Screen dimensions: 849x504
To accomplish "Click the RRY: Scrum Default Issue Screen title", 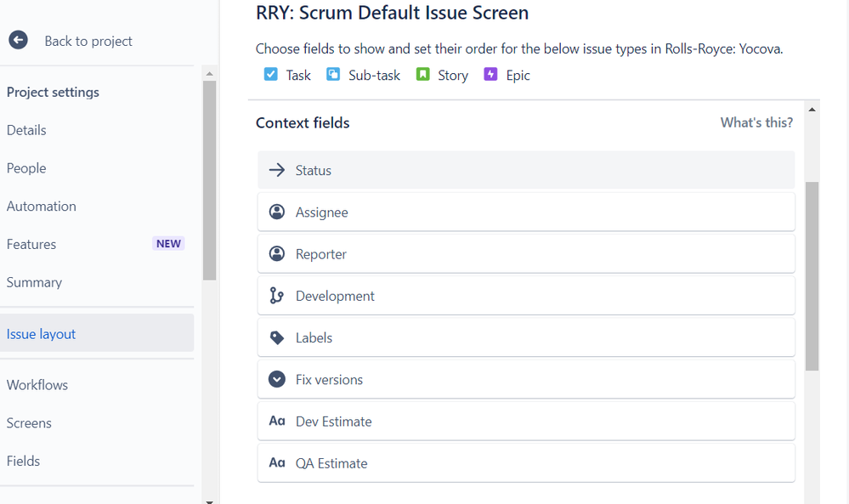I will [x=392, y=13].
